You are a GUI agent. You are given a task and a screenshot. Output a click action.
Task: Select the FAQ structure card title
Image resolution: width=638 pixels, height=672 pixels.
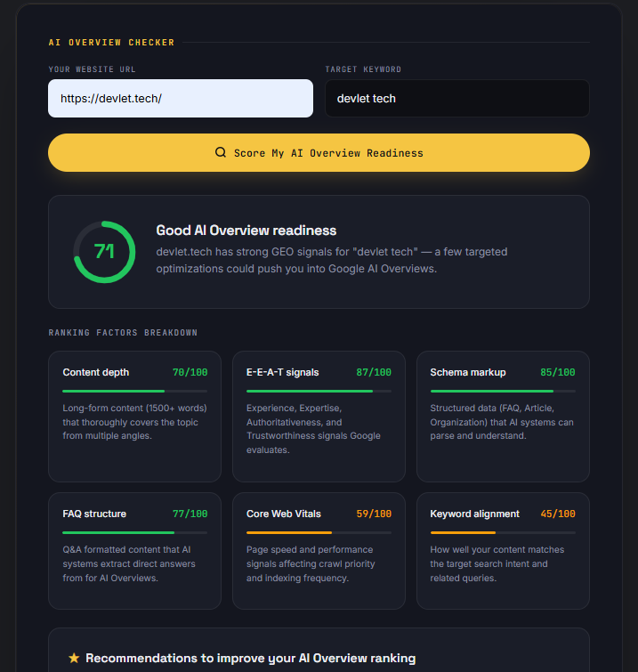(94, 514)
